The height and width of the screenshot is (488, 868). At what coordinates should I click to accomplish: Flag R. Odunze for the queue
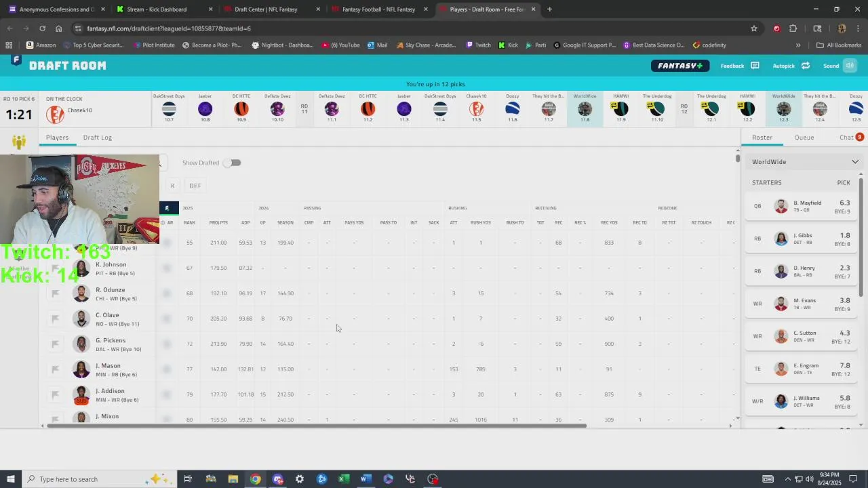click(x=56, y=293)
